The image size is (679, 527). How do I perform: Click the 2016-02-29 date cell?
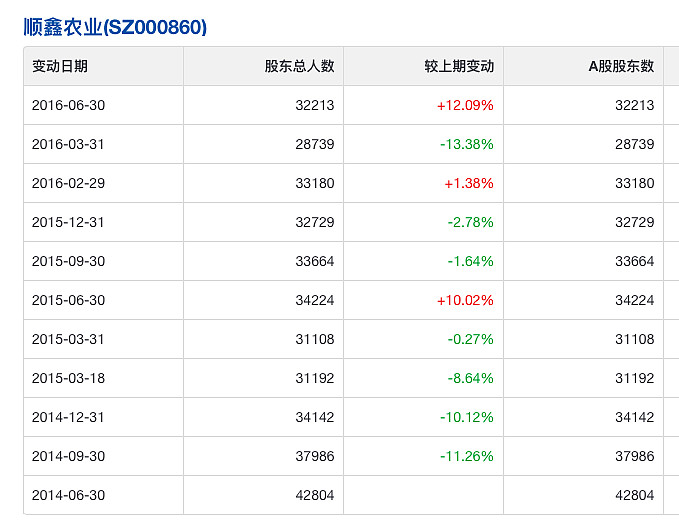[x=68, y=183]
